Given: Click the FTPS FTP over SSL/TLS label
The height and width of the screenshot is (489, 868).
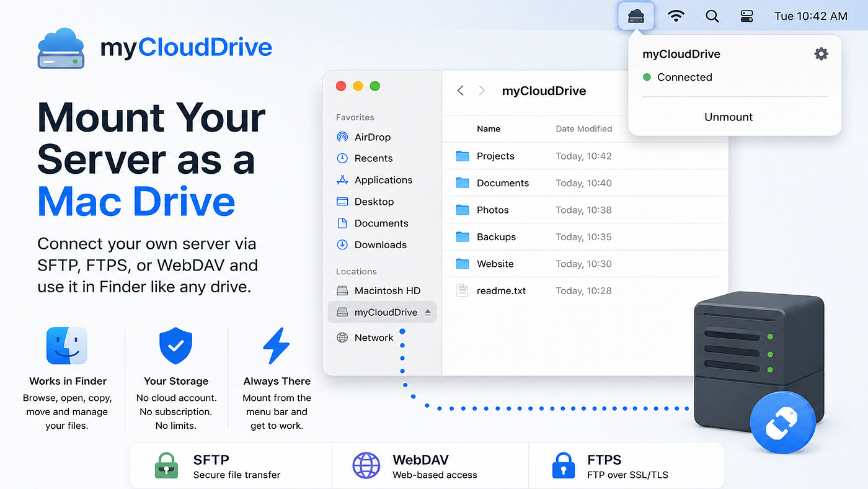Looking at the screenshot, I should [x=627, y=467].
